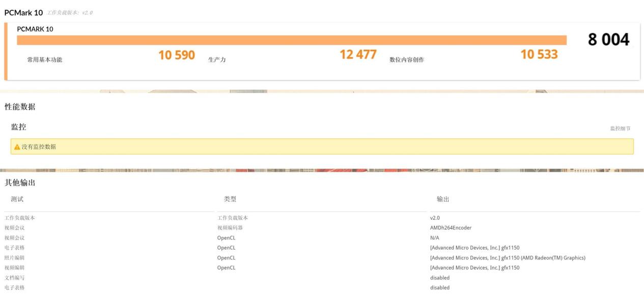Viewport: 644px width, 295px height.
Task: Click the productivity score 12 477
Action: click(358, 55)
